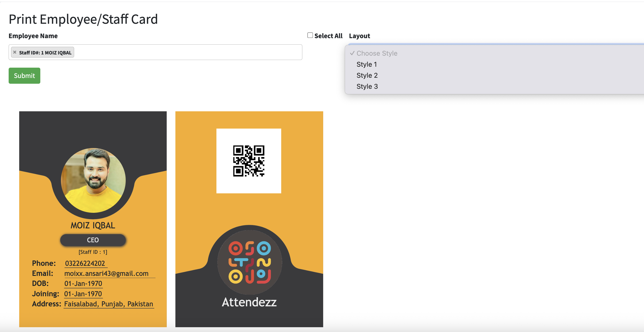The height and width of the screenshot is (332, 644).
Task: Select the Choose Style placeholder option
Action: (x=376, y=53)
